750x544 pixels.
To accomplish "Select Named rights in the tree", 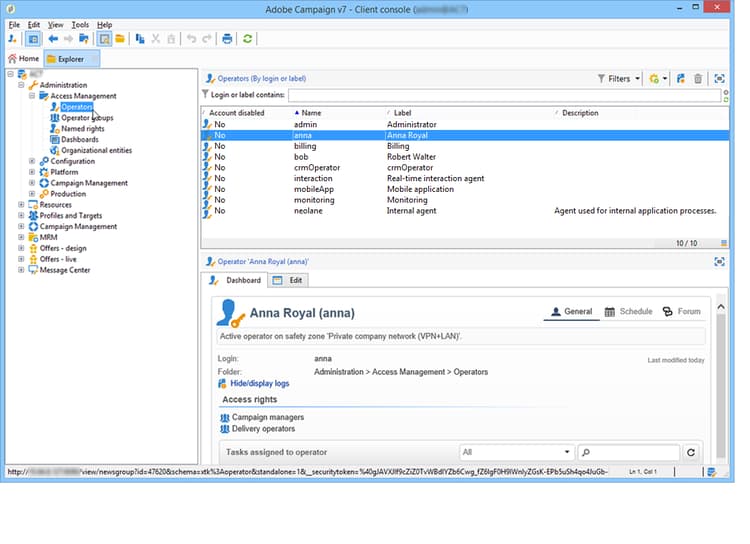I will tap(82, 128).
